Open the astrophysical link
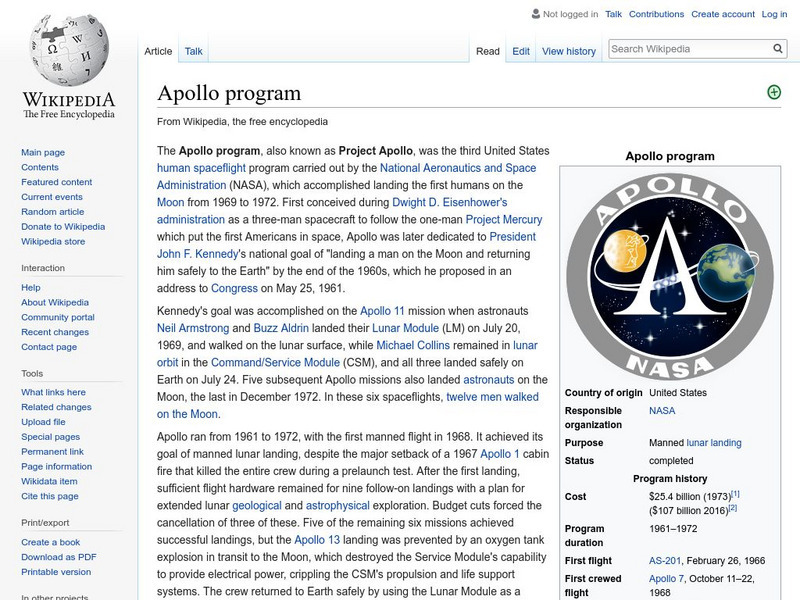 coord(337,506)
